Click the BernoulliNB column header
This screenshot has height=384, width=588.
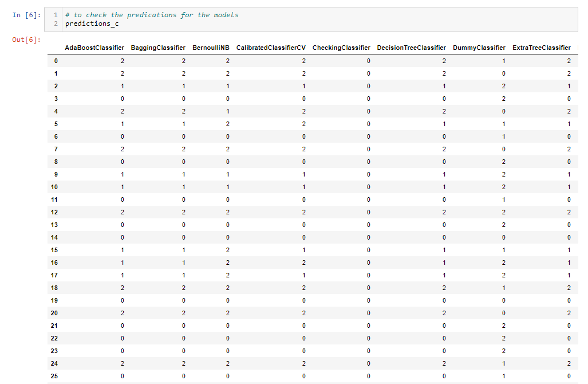click(x=211, y=48)
